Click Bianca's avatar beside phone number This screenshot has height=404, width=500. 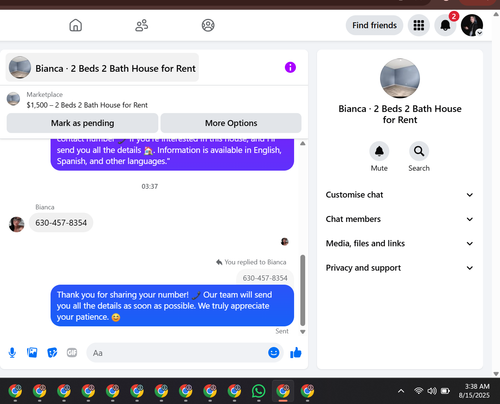click(16, 224)
